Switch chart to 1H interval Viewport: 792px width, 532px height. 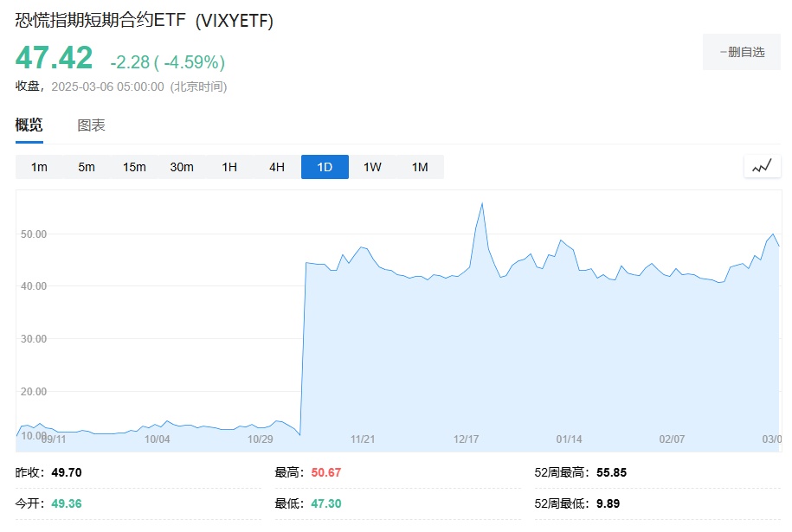click(x=229, y=167)
